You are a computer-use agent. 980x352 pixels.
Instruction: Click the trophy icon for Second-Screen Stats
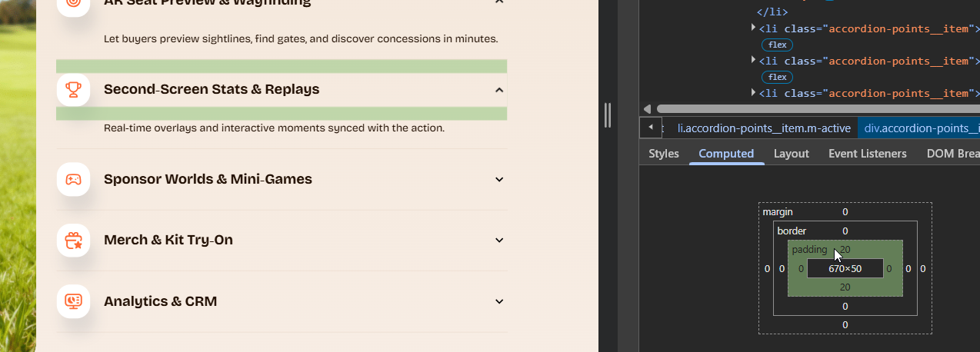73,90
